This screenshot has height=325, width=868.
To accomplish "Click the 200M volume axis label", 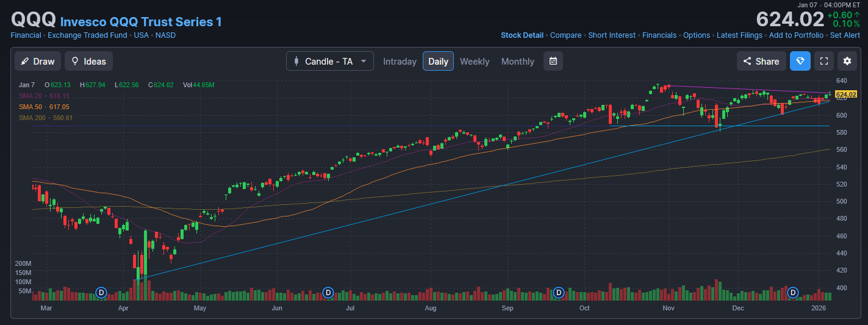I will [23, 263].
